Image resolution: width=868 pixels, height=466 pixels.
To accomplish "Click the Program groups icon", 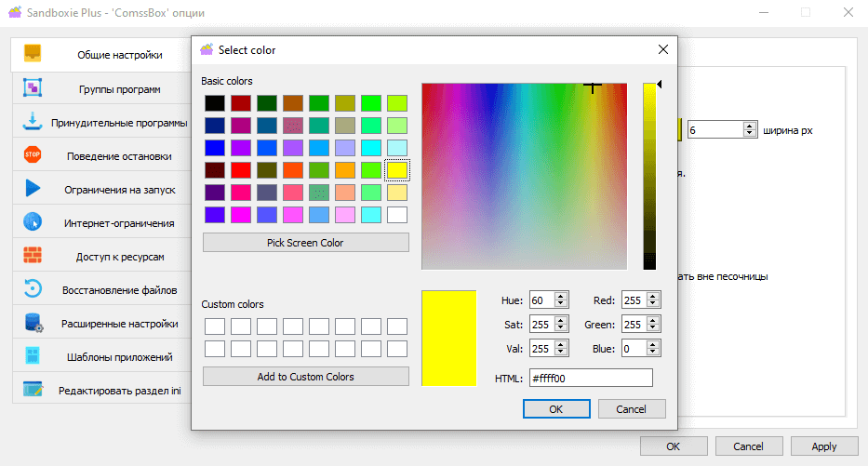I will click(x=33, y=88).
